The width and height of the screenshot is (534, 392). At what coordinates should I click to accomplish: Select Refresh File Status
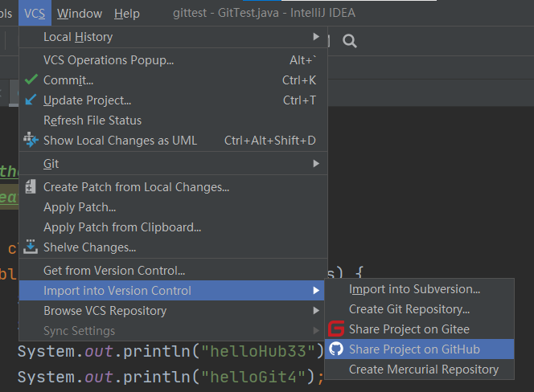coord(174,120)
